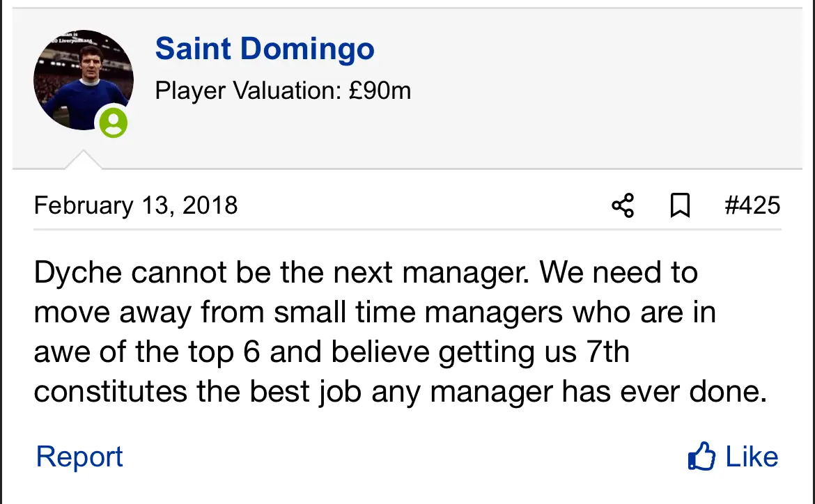Bookmark this post using the bookmark icon
The height and width of the screenshot is (504, 815).
(x=679, y=206)
